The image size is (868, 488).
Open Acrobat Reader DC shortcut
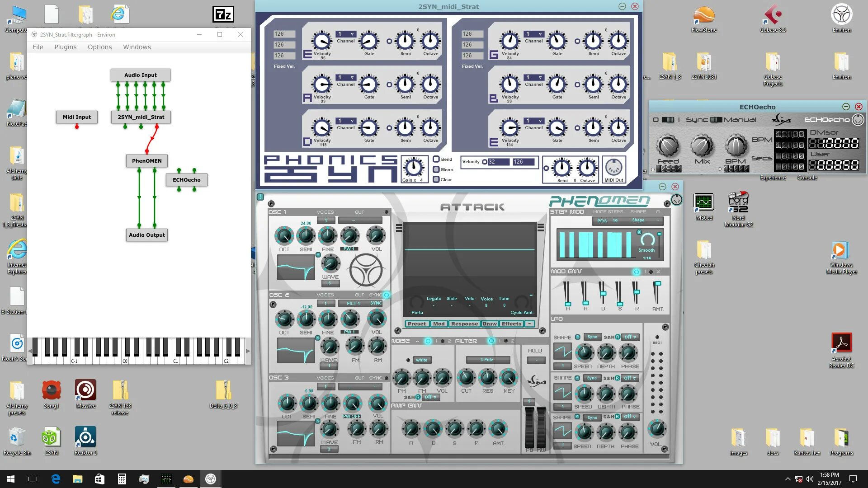[841, 350]
